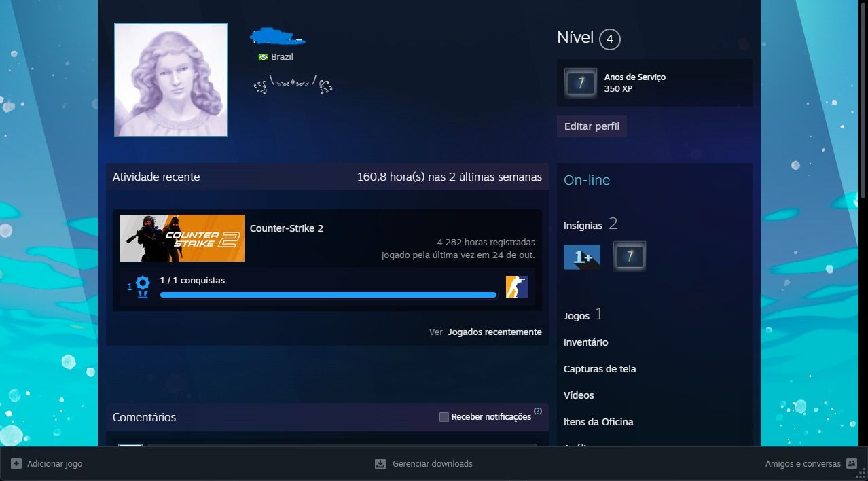Click the Gerenciar downloads icon
This screenshot has width=868, height=481.
[x=380, y=464]
